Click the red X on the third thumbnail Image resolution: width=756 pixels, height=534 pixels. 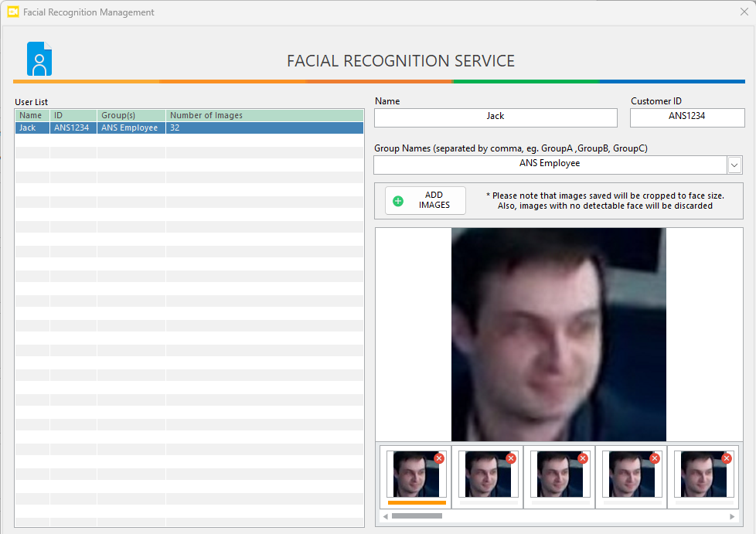pyautogui.click(x=583, y=458)
